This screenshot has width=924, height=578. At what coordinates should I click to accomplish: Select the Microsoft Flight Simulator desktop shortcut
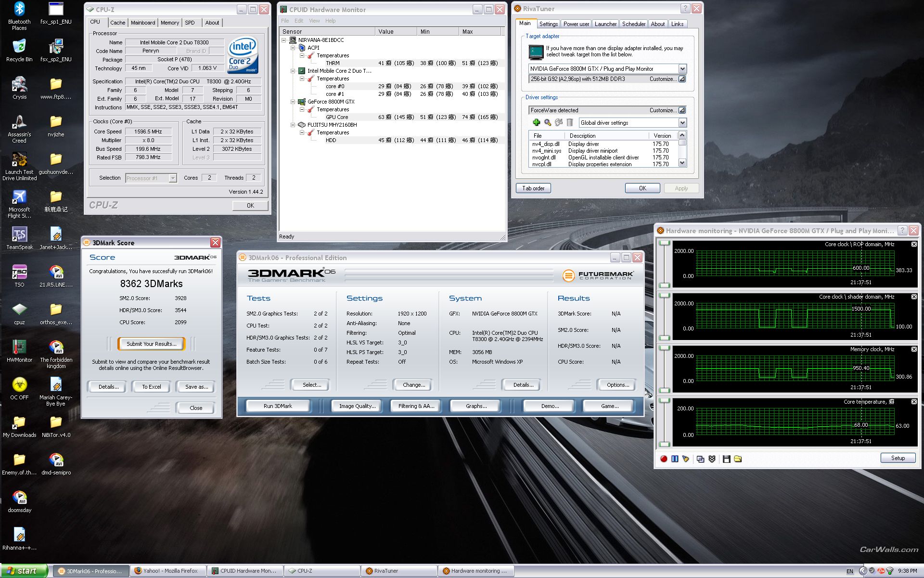(x=19, y=204)
